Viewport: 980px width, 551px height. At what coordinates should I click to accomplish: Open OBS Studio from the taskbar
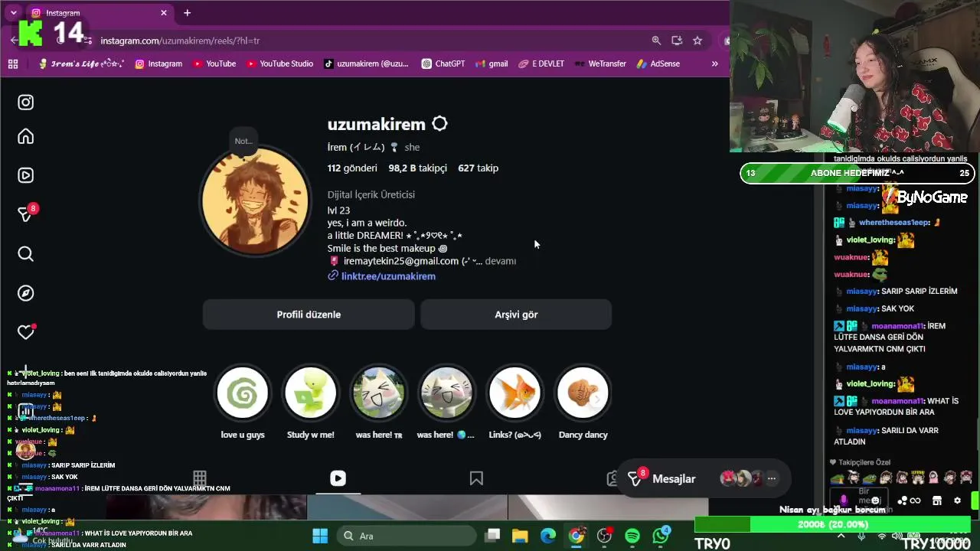(605, 536)
